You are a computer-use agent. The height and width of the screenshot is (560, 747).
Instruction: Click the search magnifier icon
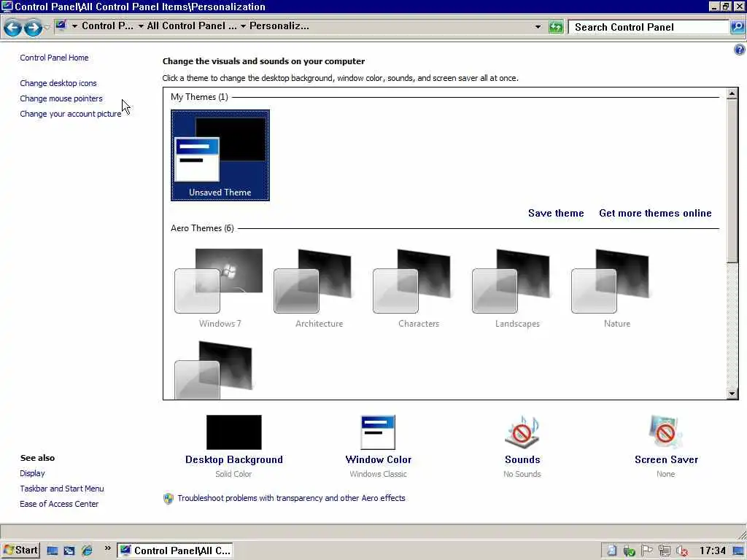tap(738, 27)
